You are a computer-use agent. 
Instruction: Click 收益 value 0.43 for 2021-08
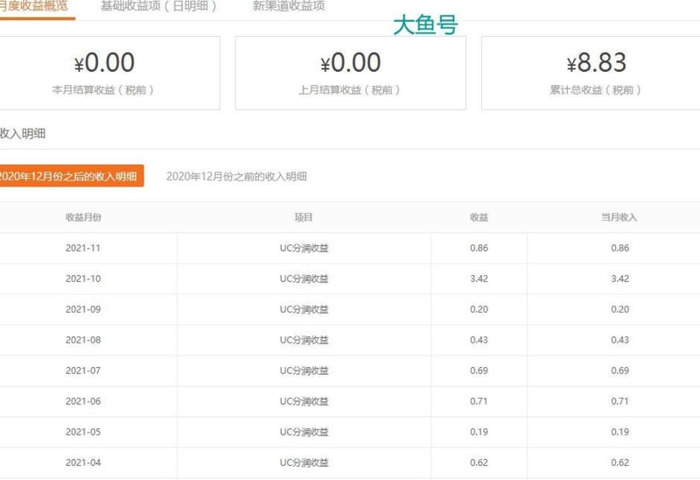(479, 340)
